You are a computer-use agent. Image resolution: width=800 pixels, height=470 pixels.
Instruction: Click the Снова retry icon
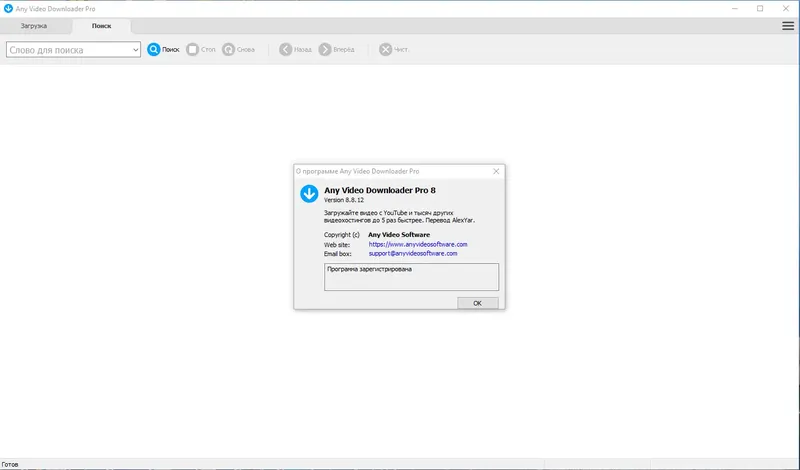click(x=228, y=50)
